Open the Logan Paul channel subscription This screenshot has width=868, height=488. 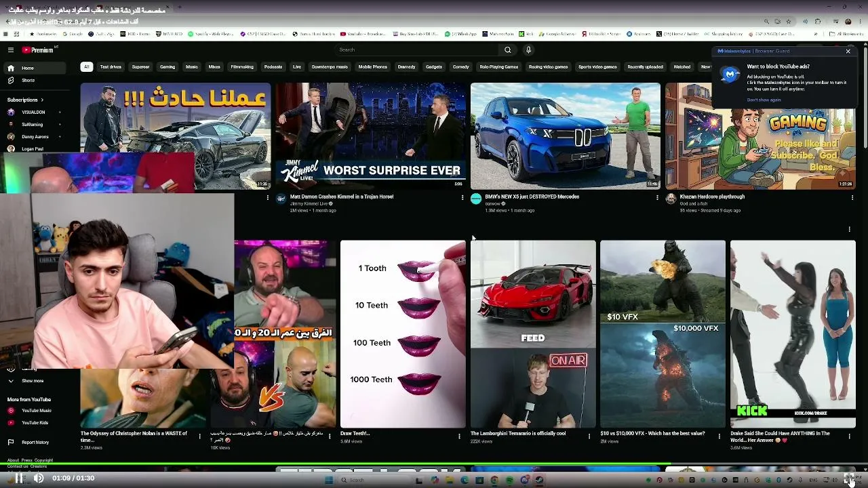click(34, 148)
